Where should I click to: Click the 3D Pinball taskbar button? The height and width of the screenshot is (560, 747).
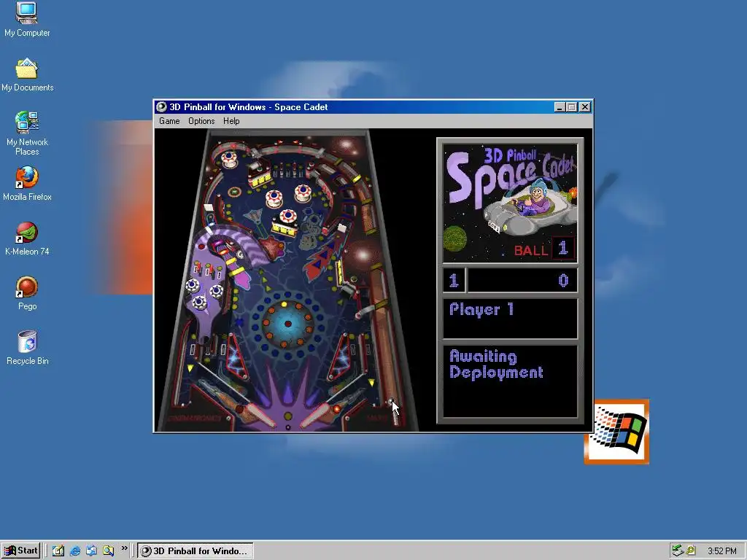point(196,551)
